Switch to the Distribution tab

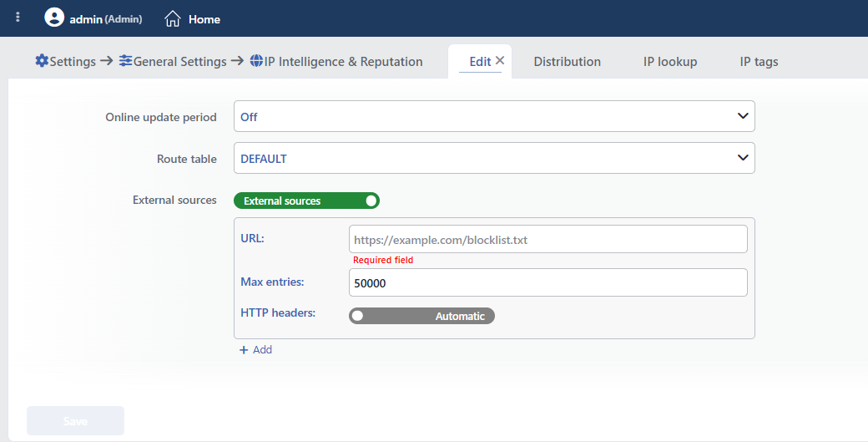[567, 62]
